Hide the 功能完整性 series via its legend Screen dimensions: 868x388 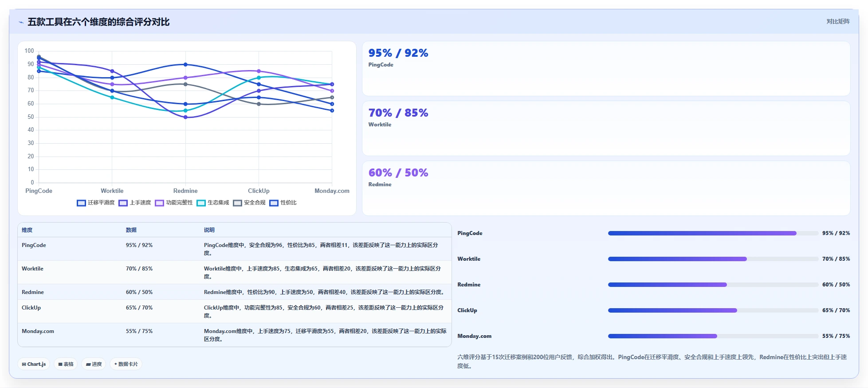coord(174,203)
